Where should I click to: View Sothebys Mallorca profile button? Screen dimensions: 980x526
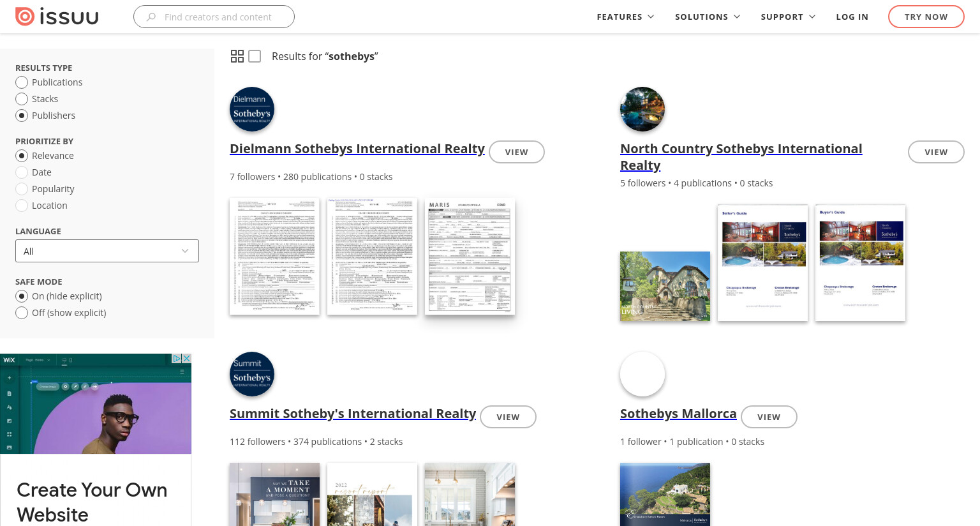pyautogui.click(x=769, y=417)
